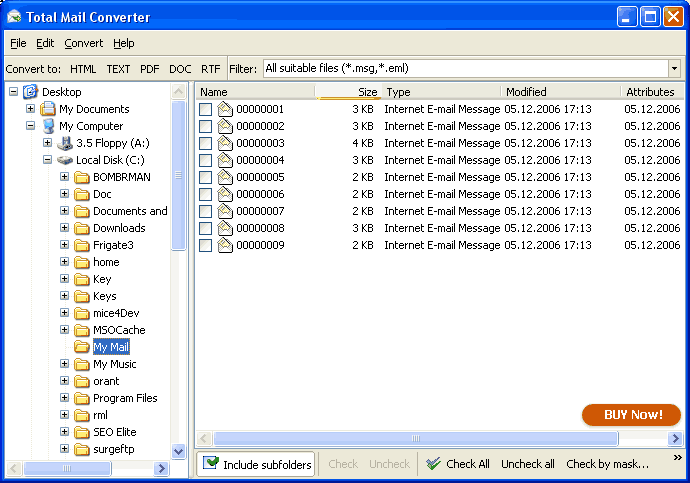Click the 3.5 Floppy drive icon
This screenshot has width=690, height=483.
click(65, 143)
